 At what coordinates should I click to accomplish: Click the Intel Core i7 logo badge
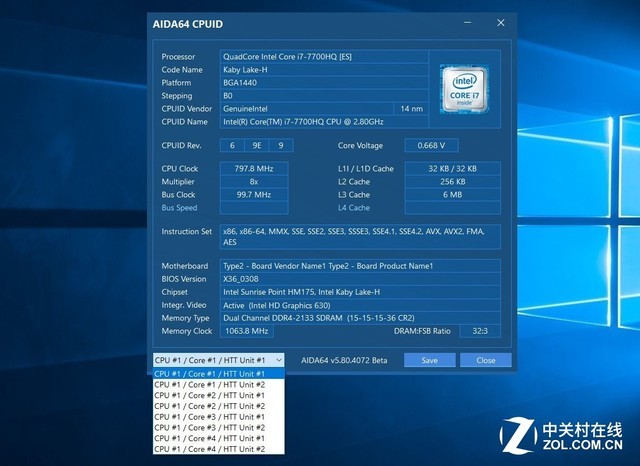[464, 89]
